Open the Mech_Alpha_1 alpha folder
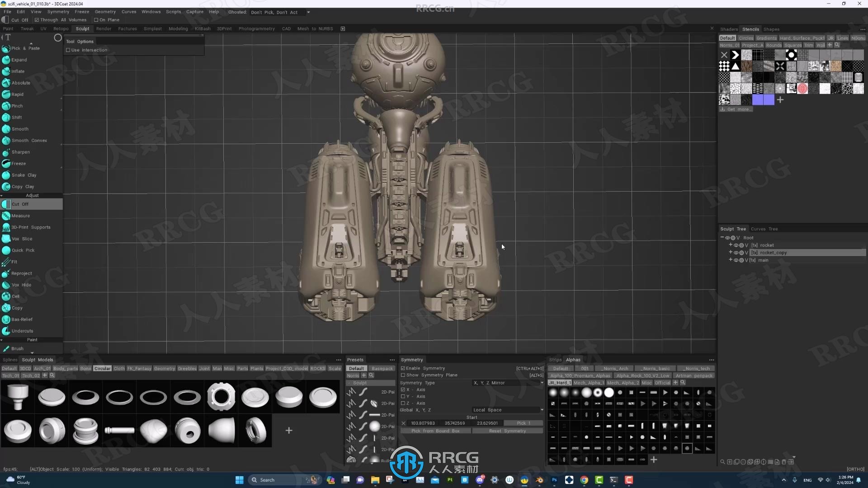 tap(589, 383)
